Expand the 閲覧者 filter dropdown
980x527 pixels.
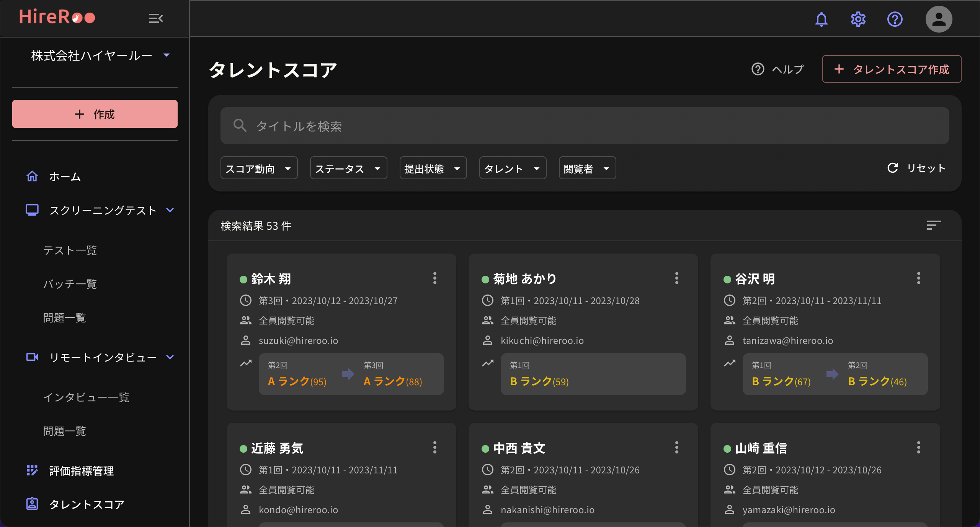tap(587, 168)
